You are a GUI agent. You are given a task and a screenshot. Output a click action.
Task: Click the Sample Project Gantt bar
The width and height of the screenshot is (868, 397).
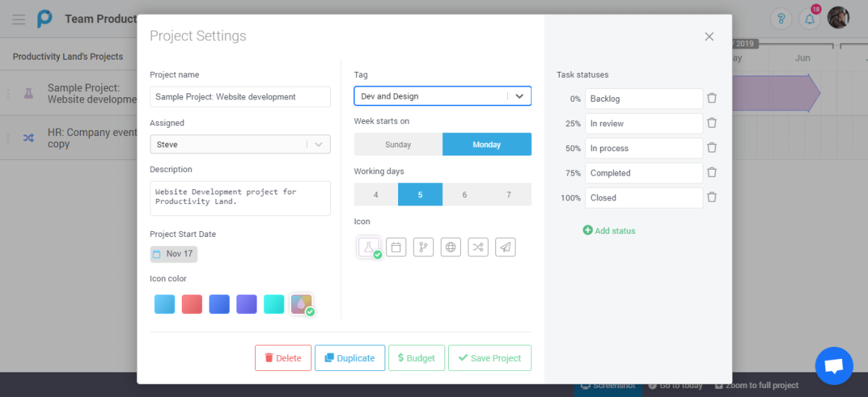(775, 93)
